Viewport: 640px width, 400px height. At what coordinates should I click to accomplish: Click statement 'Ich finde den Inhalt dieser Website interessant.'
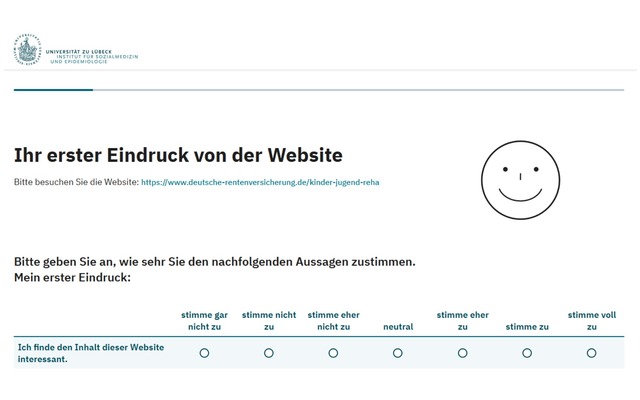pos(91,353)
